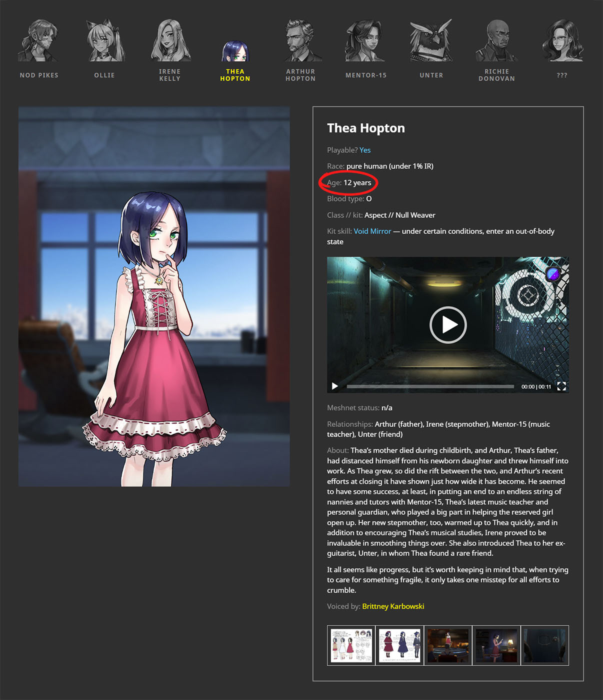The image size is (603, 700).
Task: Seek along the video progress bar
Action: pos(430,386)
